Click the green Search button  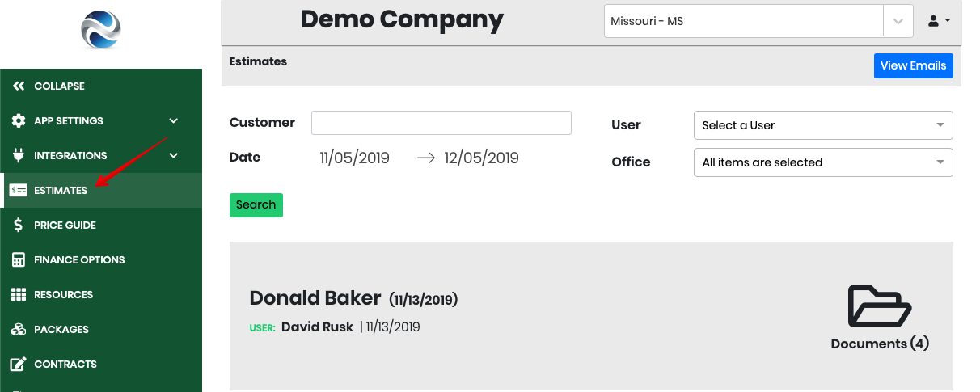pos(256,204)
